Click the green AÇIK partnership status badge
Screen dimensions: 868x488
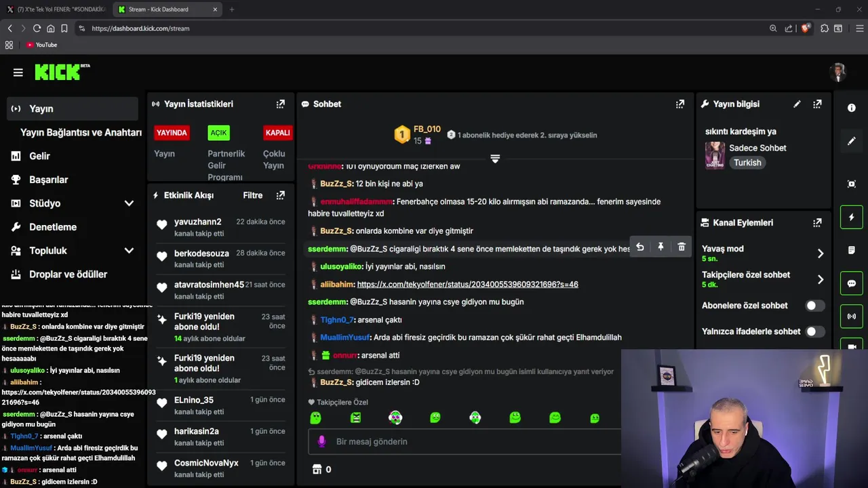coord(218,133)
